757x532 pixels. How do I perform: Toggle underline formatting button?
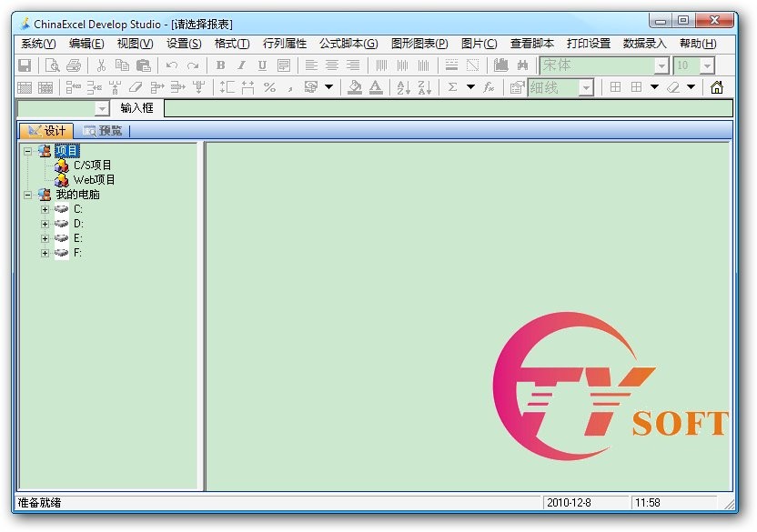[262, 65]
